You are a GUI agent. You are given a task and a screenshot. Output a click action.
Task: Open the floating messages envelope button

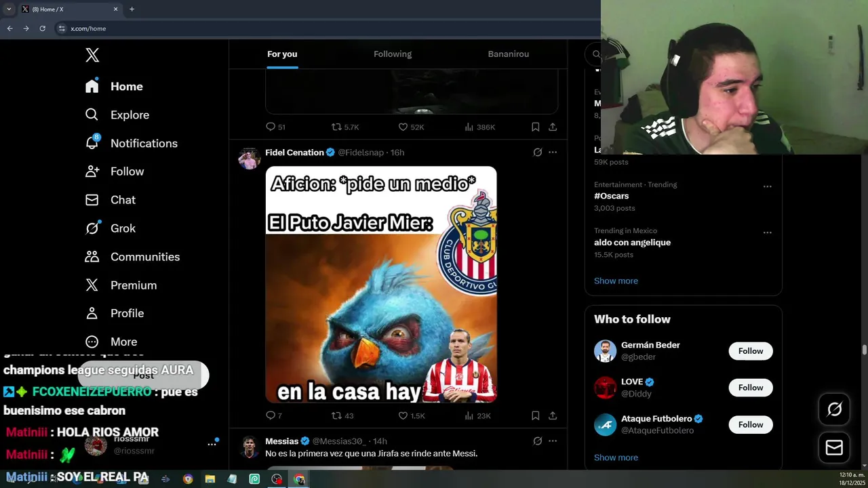pos(834,448)
